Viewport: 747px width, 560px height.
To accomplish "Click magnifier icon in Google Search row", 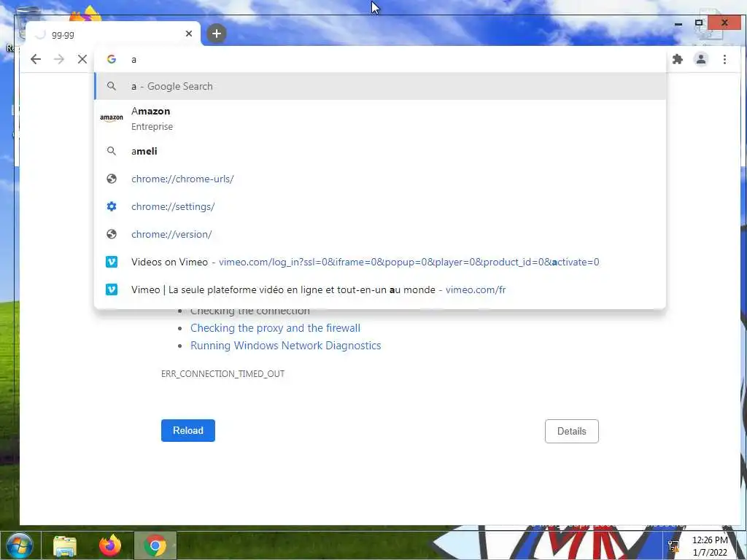I will [112, 86].
